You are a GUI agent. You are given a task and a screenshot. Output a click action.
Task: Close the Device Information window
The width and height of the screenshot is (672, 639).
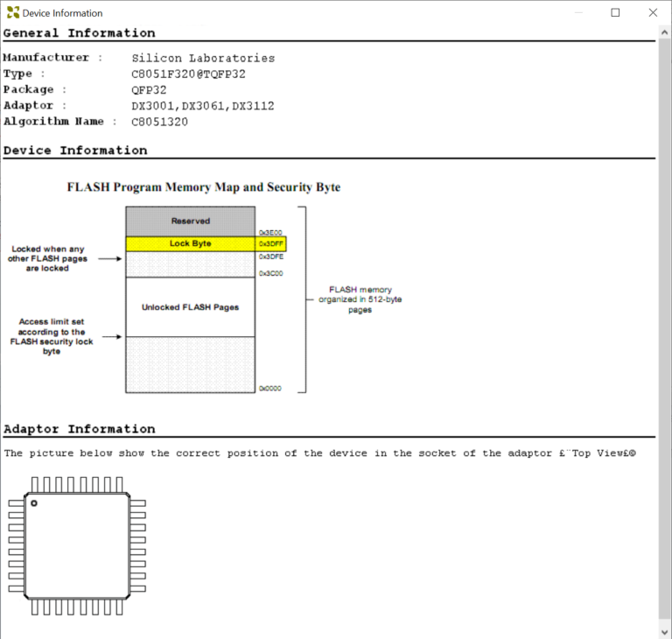(x=651, y=13)
